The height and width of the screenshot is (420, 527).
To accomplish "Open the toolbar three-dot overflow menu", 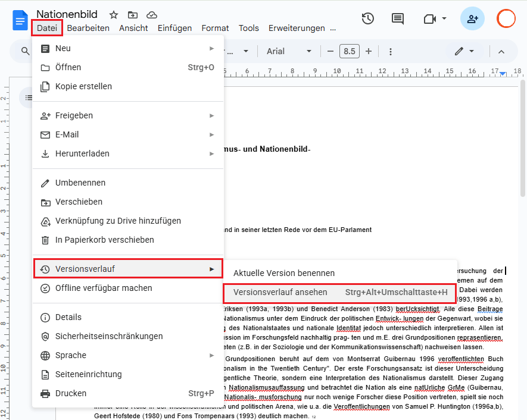I will tap(391, 52).
